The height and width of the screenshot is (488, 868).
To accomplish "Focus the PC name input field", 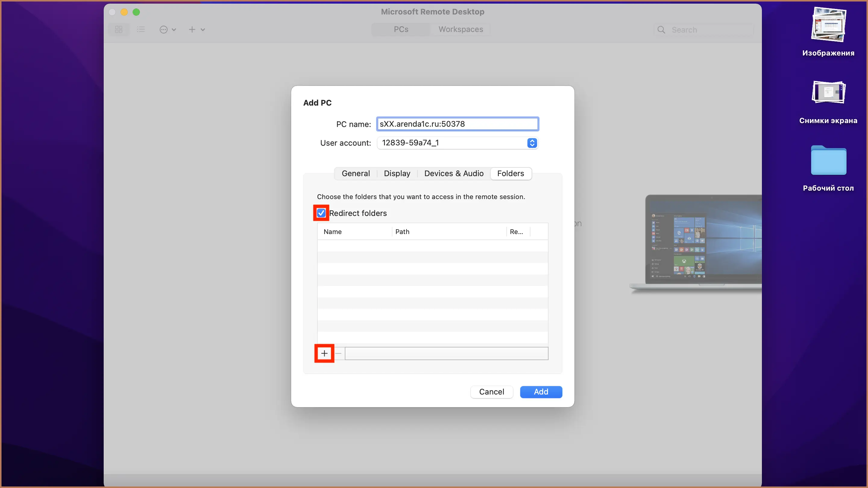I will (x=458, y=124).
